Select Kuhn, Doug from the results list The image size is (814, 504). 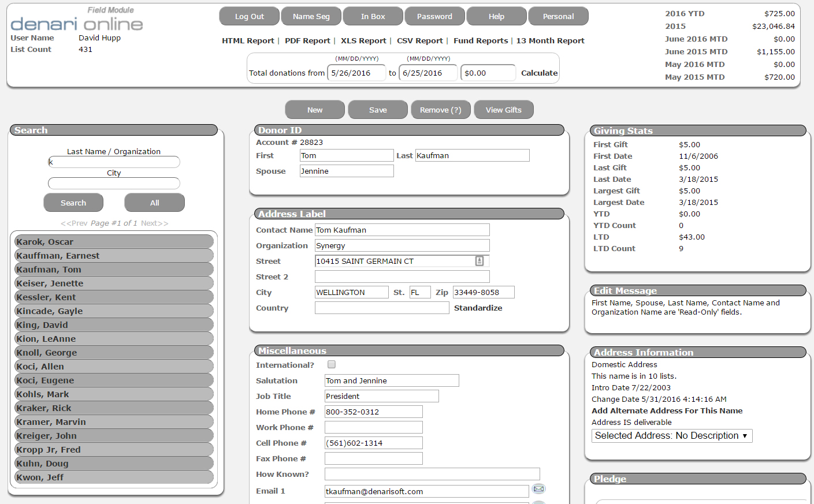(114, 464)
